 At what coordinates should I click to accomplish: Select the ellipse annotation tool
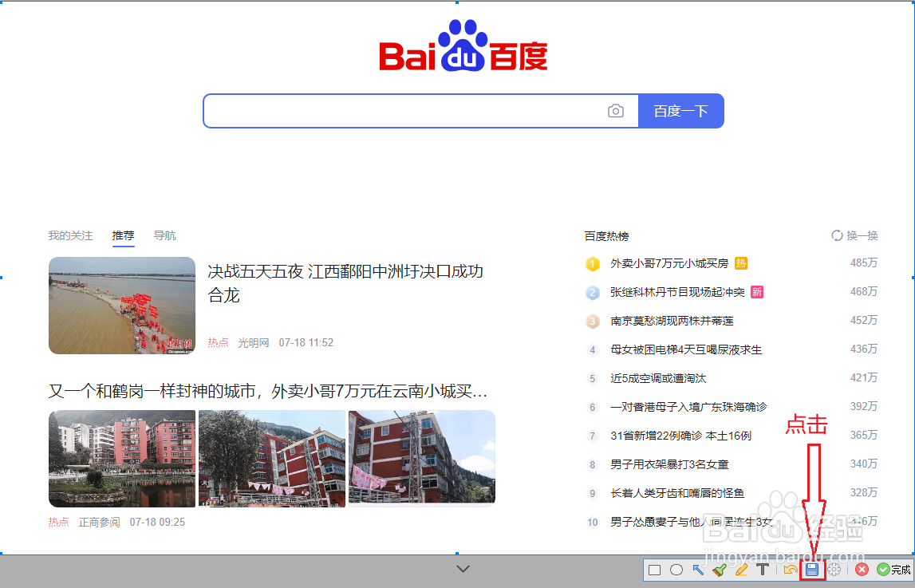point(676,570)
